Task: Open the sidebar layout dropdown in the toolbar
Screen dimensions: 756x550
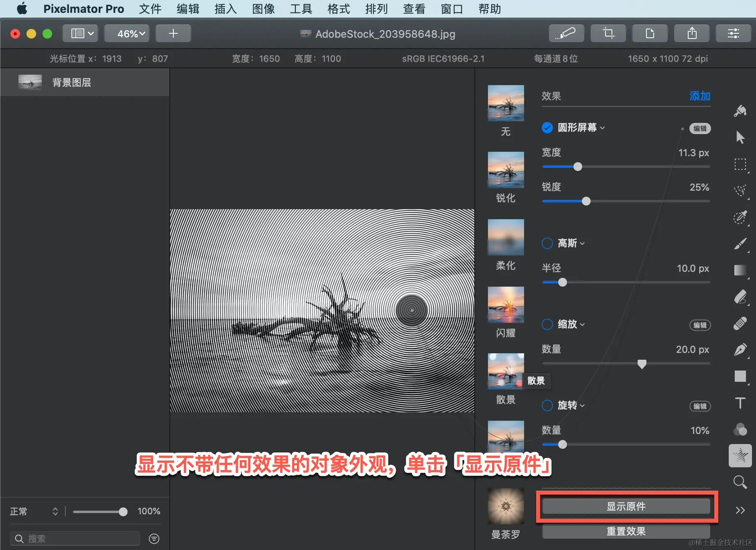Action: click(x=81, y=33)
